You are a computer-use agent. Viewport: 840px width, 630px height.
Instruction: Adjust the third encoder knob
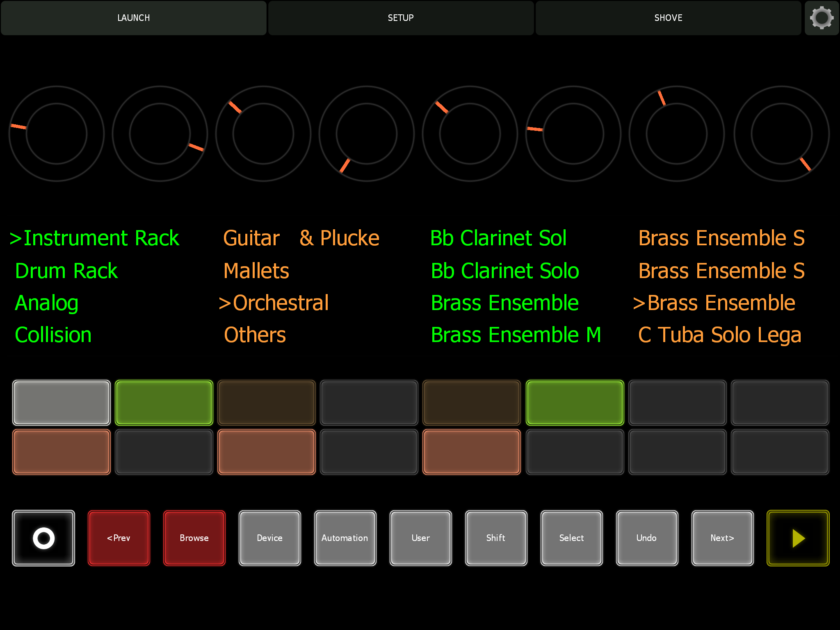click(263, 134)
